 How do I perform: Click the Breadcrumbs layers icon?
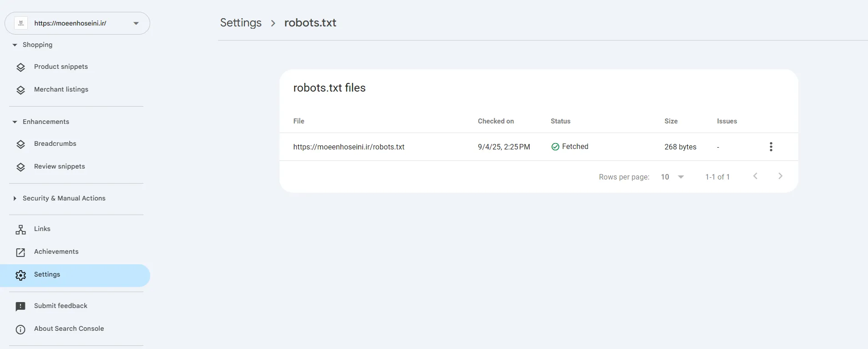tap(20, 144)
